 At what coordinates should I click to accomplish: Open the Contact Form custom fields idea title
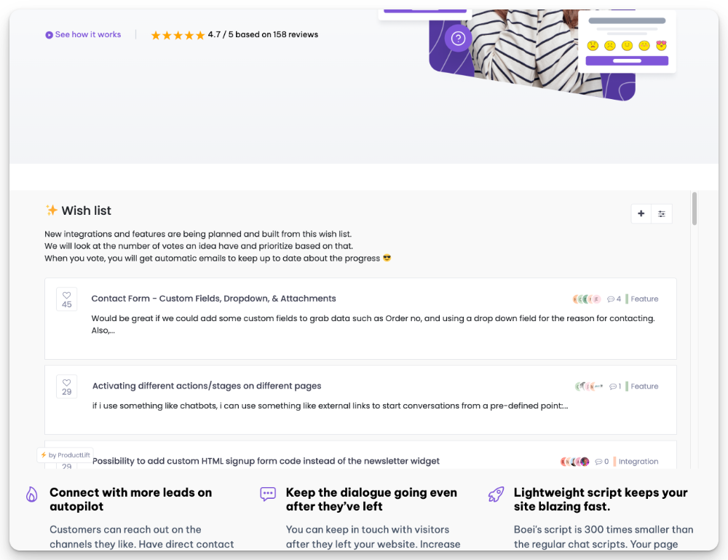pos(213,299)
